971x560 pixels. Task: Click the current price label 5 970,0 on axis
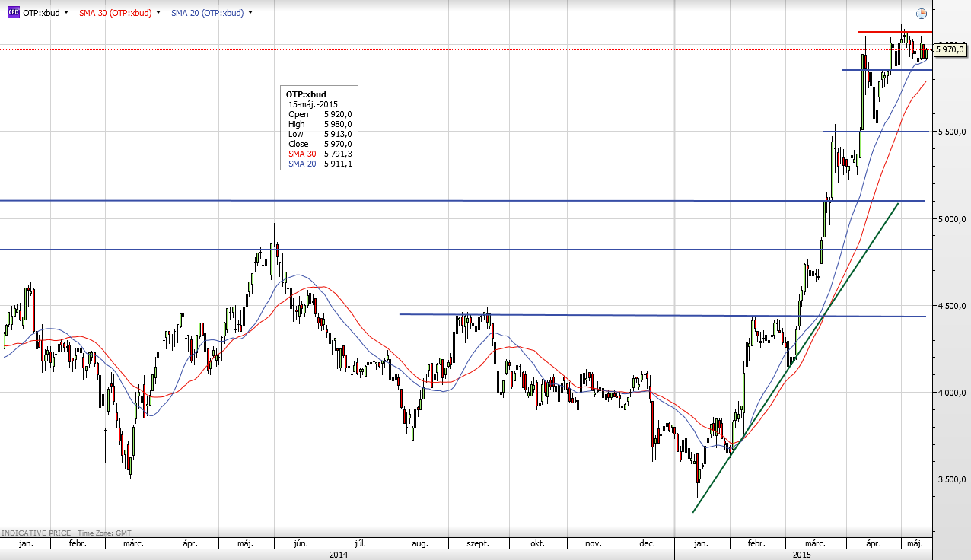coord(949,49)
